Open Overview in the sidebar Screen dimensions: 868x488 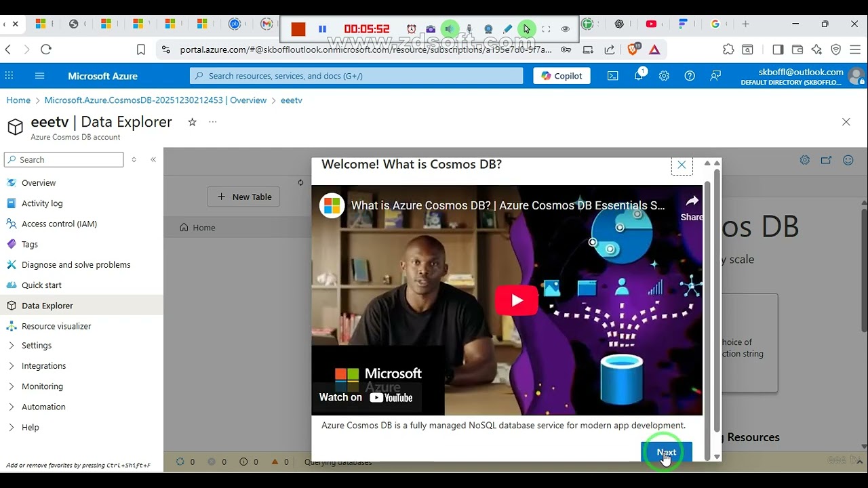pos(39,183)
